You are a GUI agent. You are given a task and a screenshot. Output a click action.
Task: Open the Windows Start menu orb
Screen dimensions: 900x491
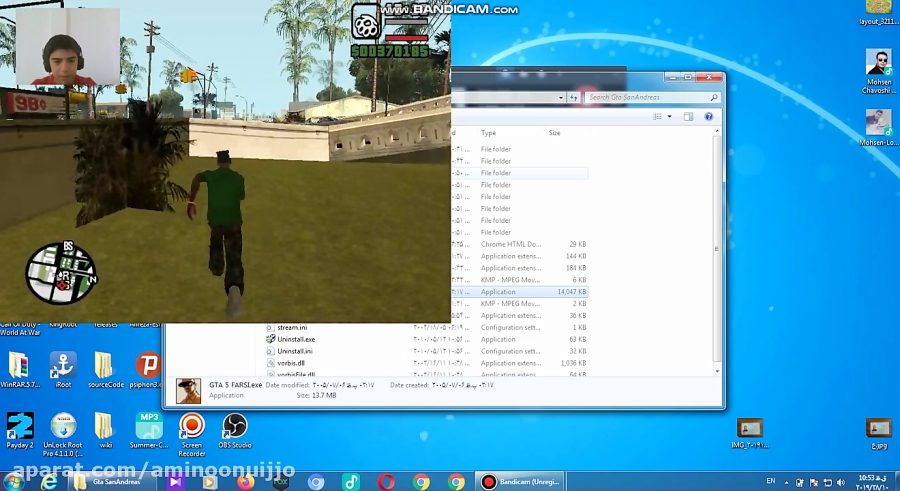(x=13, y=481)
